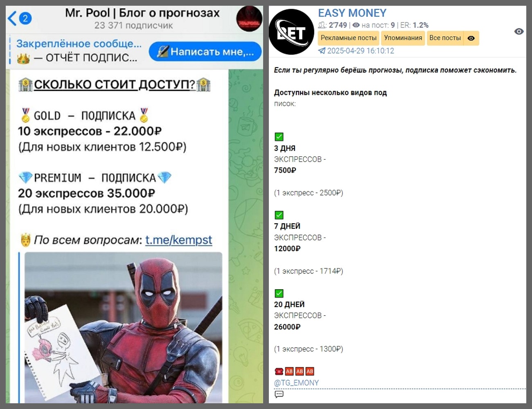This screenshot has height=409, width=532.
Task: Open the Рекламные посты tab
Action: pos(349,38)
